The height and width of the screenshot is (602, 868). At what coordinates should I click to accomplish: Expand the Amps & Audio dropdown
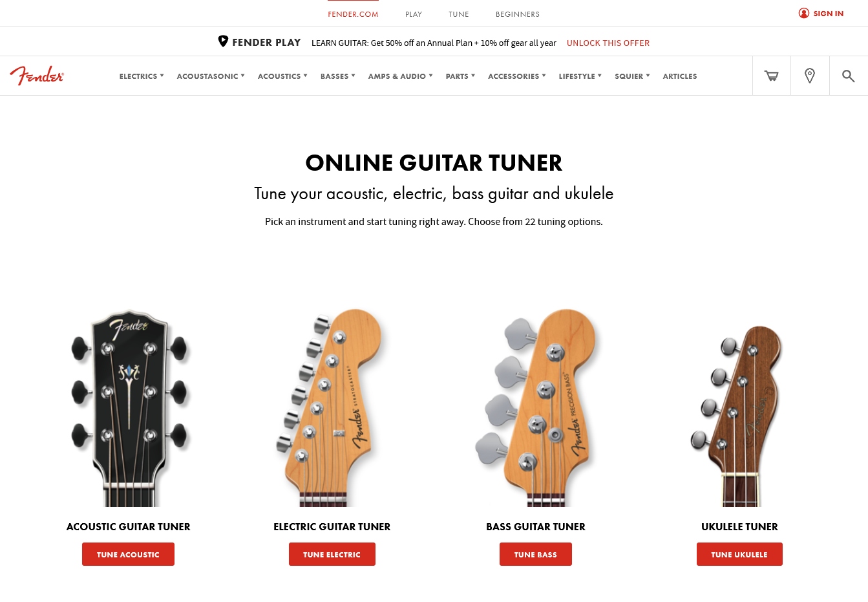point(400,76)
